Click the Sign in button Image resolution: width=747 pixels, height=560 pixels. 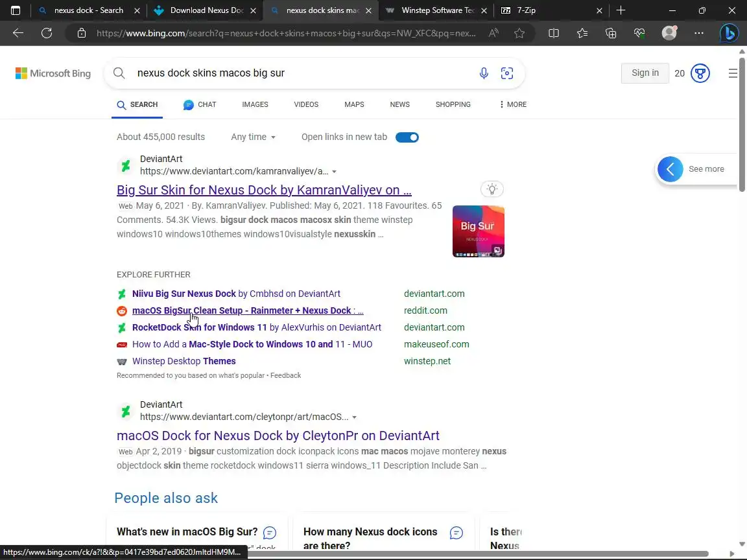(x=645, y=73)
